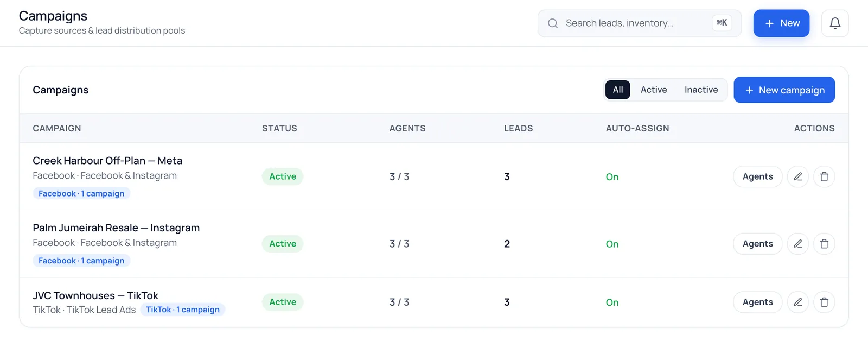The width and height of the screenshot is (868, 347).
Task: Click the STATUS column header
Action: point(279,128)
